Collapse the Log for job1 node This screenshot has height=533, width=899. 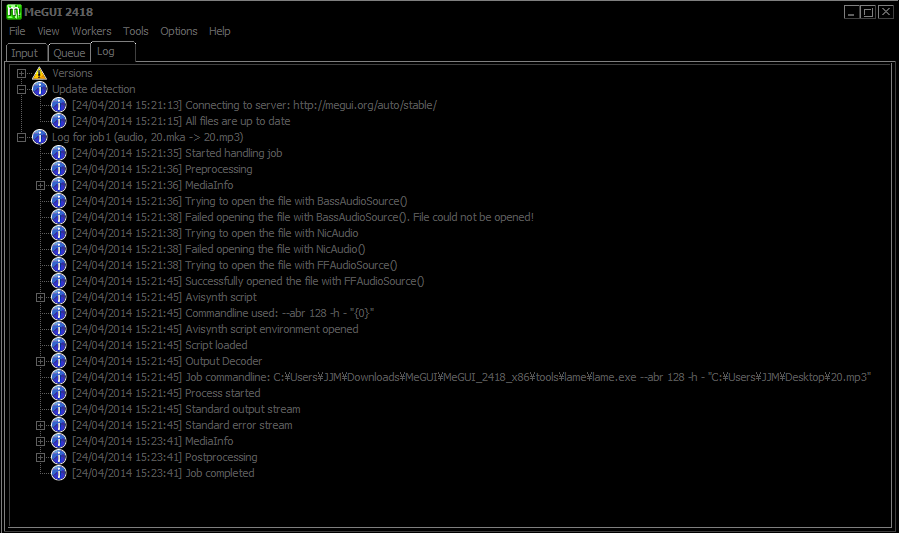tap(21, 137)
